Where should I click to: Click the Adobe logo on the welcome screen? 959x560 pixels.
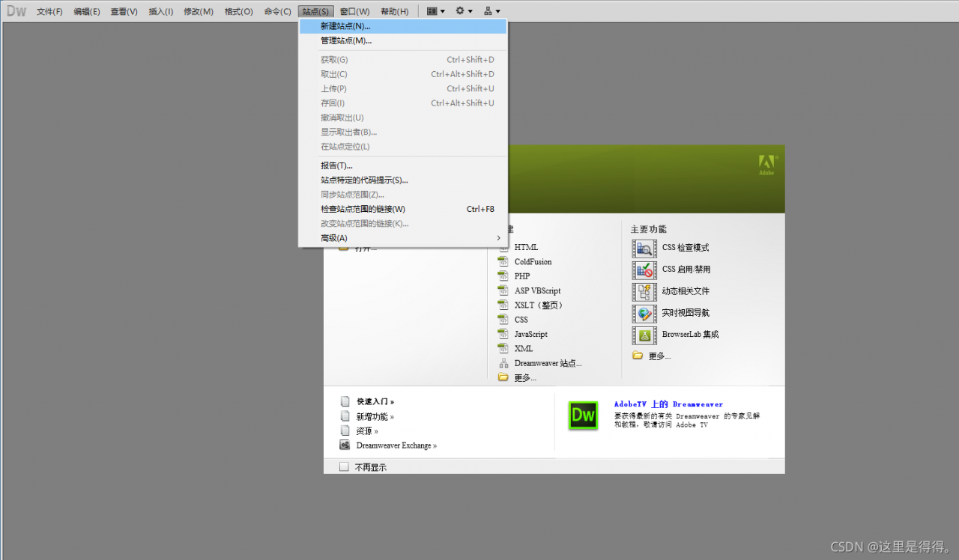tap(767, 165)
